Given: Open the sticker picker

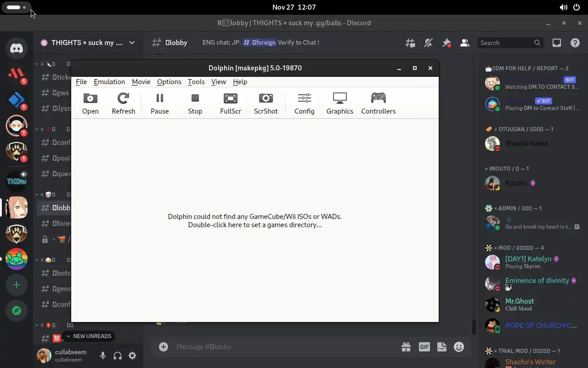Looking at the screenshot, I should click(x=442, y=347).
